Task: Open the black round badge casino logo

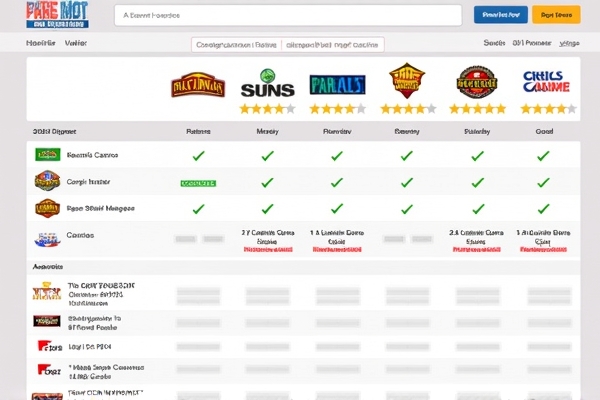Action: [477, 81]
